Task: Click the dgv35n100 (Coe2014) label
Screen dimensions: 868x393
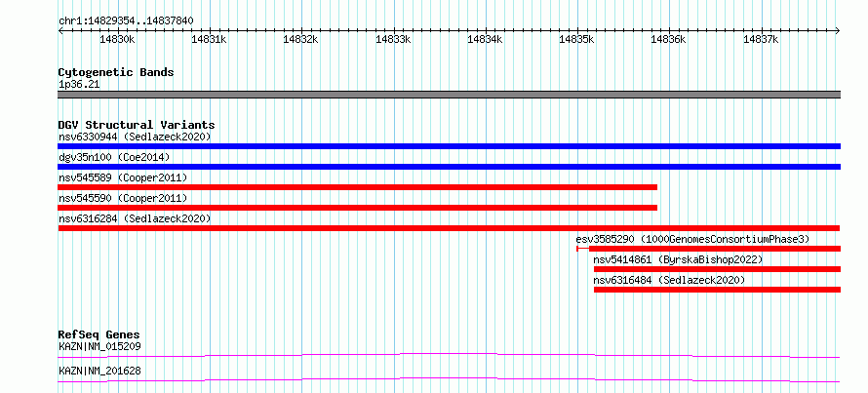Action: click(114, 157)
